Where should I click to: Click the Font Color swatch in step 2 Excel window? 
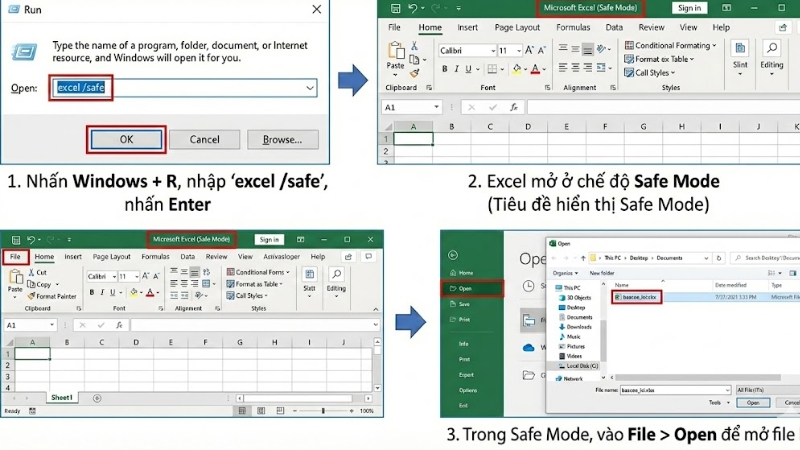[535, 69]
